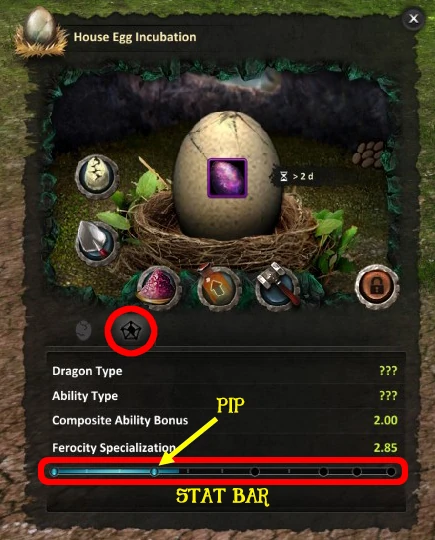Select the Ability Type row

[225, 396]
